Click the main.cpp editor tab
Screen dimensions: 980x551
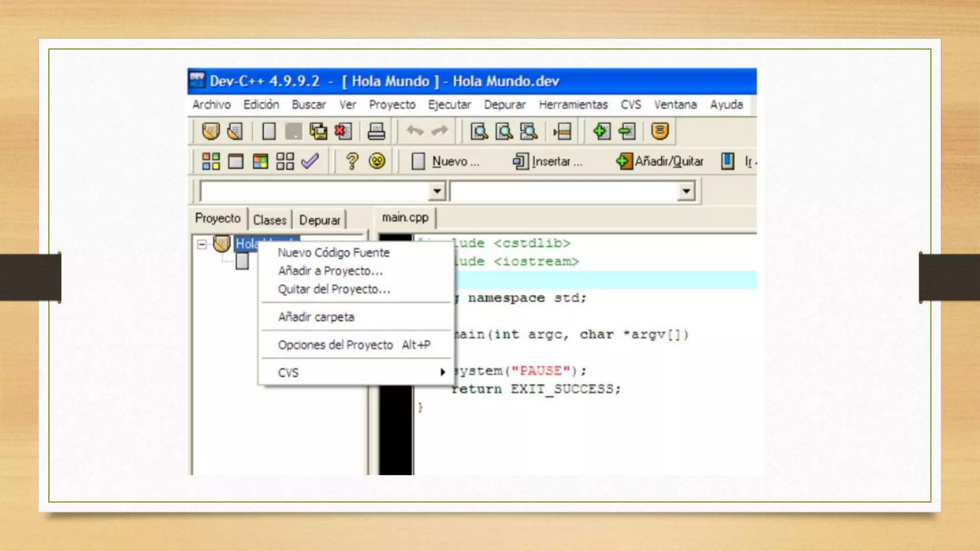[405, 218]
